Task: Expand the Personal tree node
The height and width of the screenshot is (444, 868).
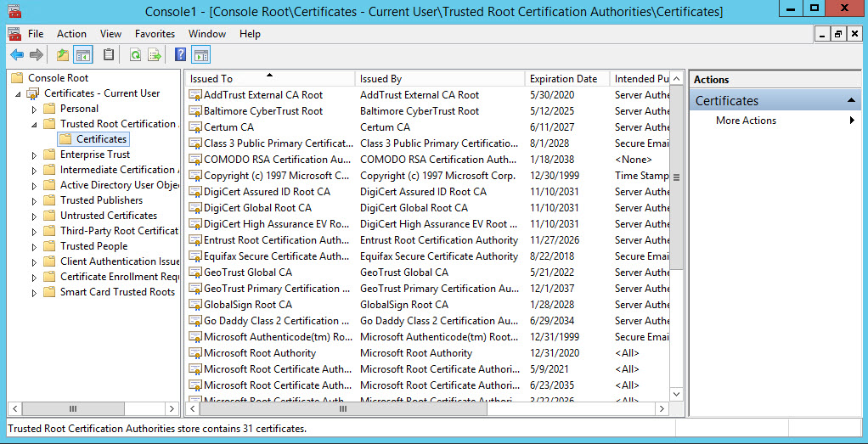Action: pos(34,109)
